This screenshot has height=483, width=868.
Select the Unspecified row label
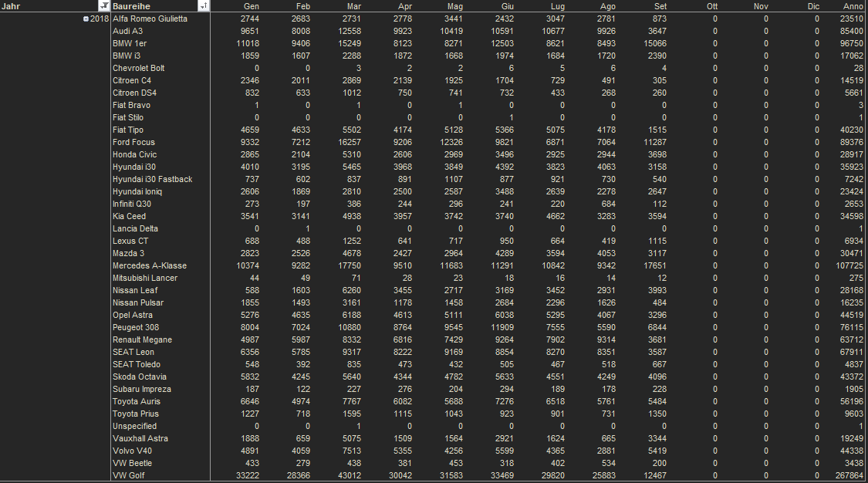(135, 426)
